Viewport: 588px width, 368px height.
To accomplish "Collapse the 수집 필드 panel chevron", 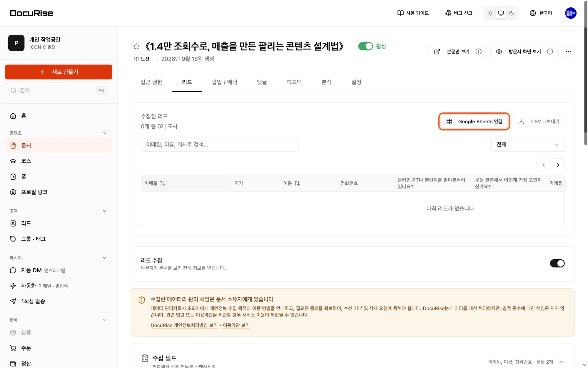I will point(562,362).
